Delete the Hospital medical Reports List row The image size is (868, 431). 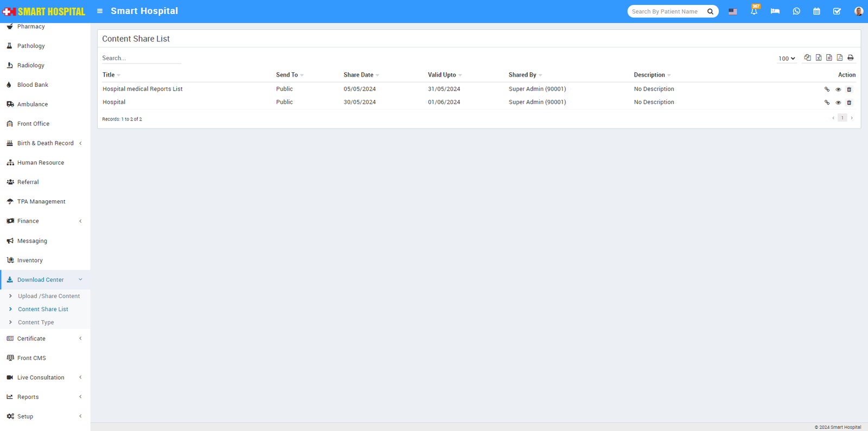(x=849, y=90)
